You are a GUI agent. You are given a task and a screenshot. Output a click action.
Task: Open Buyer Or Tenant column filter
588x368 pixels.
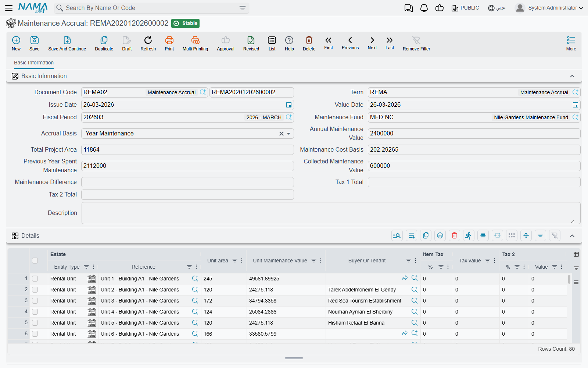[x=409, y=261]
